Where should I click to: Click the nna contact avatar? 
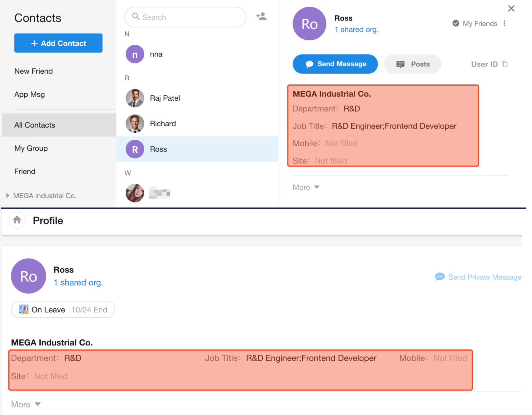pyautogui.click(x=135, y=54)
